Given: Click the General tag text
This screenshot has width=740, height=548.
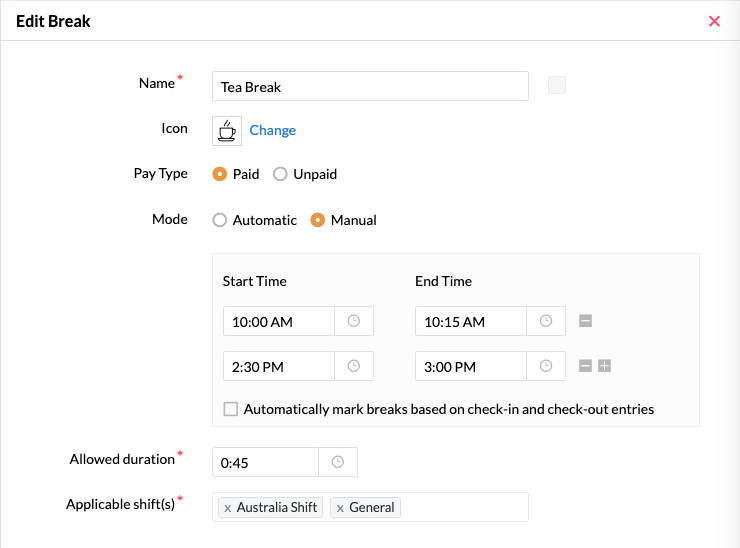Looking at the screenshot, I should [x=371, y=507].
